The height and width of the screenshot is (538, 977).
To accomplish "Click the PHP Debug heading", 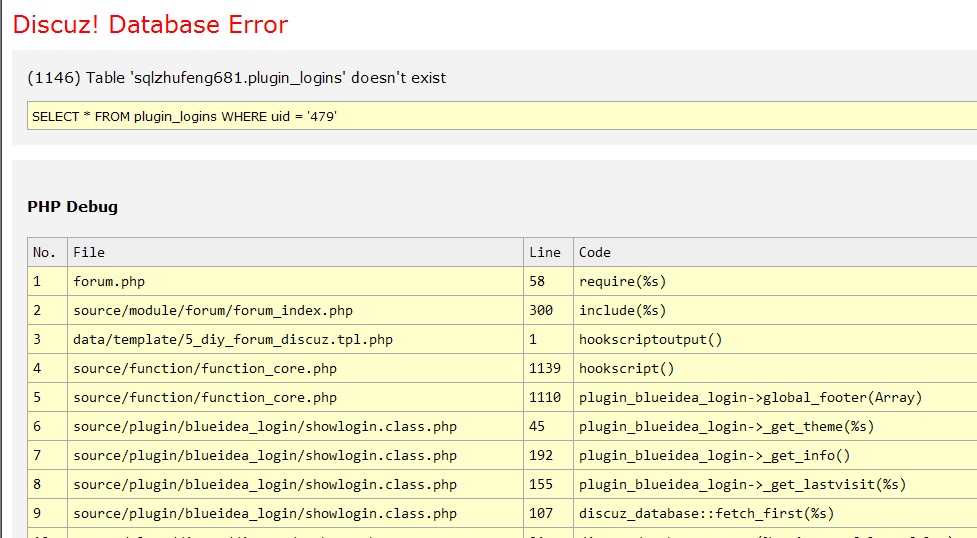I will tap(72, 206).
